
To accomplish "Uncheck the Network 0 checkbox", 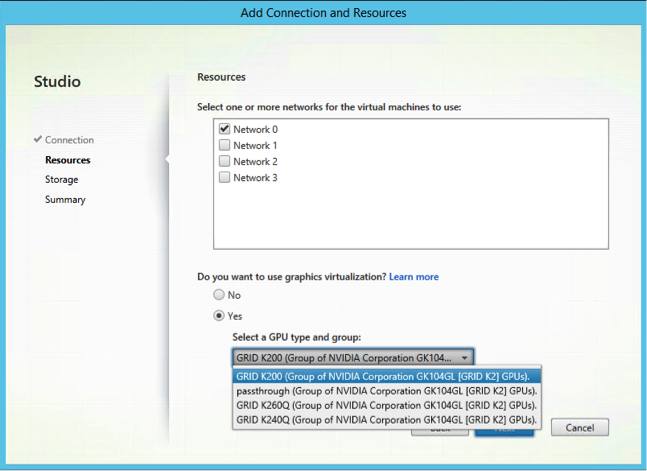I will [x=225, y=129].
